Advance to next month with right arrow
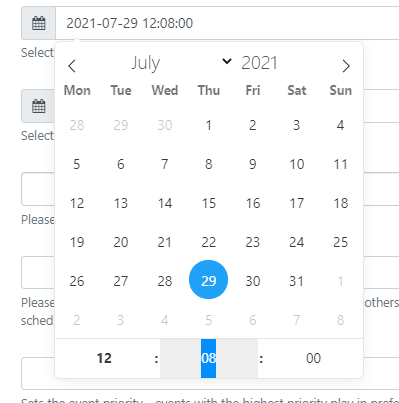Image resolution: width=399 pixels, height=403 pixels. tap(346, 66)
